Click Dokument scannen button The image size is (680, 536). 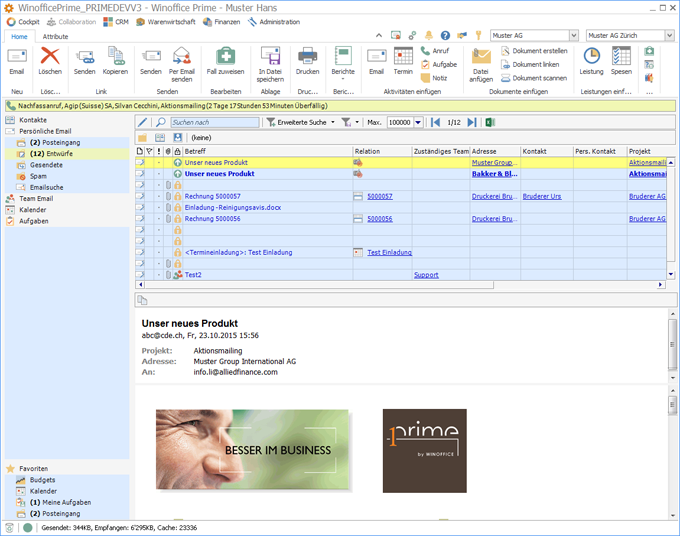pos(534,78)
